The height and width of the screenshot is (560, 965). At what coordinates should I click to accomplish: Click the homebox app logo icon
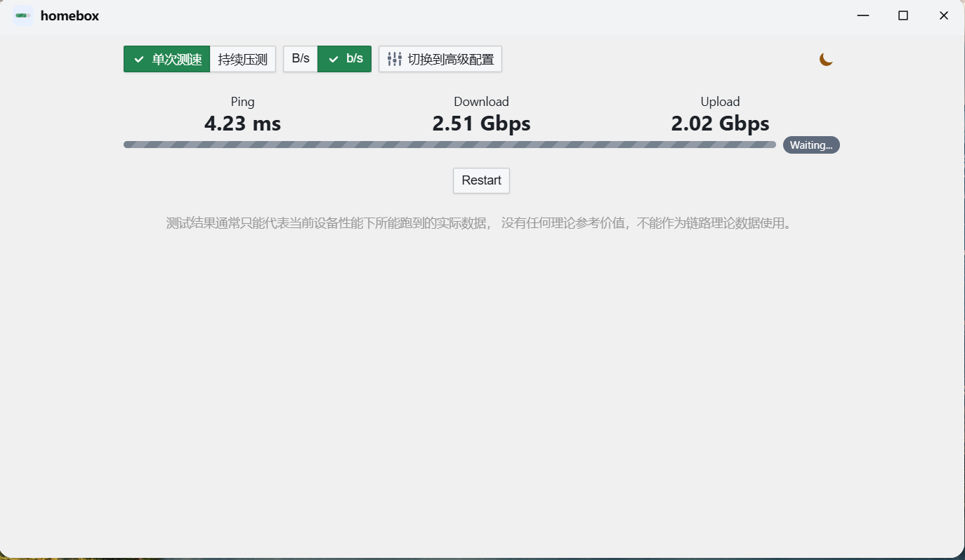(x=23, y=15)
